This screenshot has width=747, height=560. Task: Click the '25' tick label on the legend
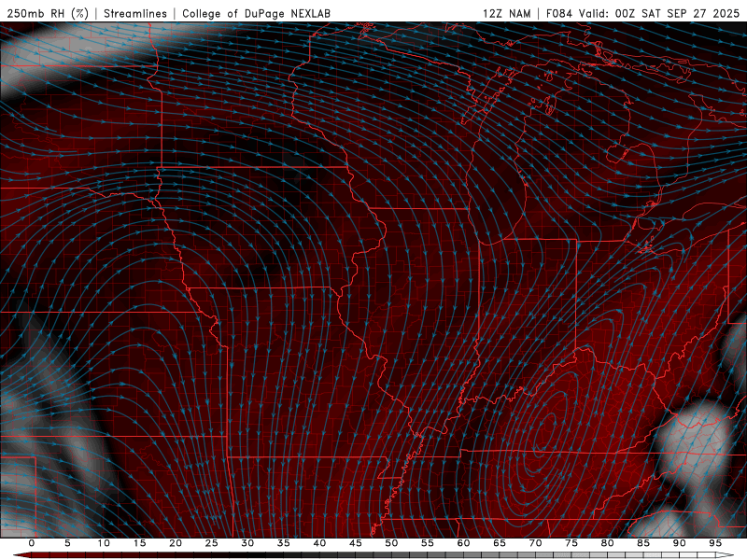tap(212, 543)
